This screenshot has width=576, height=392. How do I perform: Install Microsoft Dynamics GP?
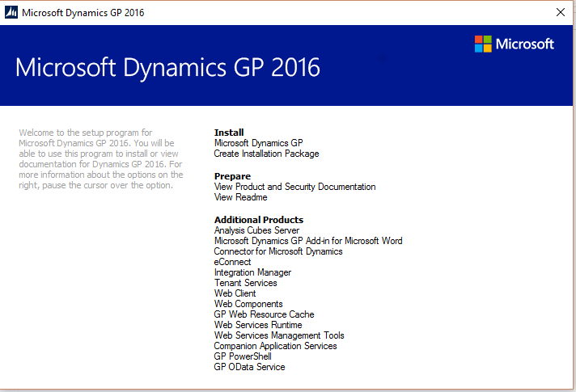point(259,143)
